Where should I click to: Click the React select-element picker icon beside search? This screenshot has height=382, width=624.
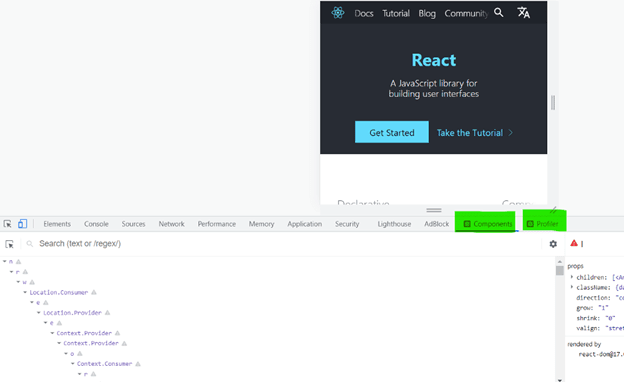click(10, 244)
